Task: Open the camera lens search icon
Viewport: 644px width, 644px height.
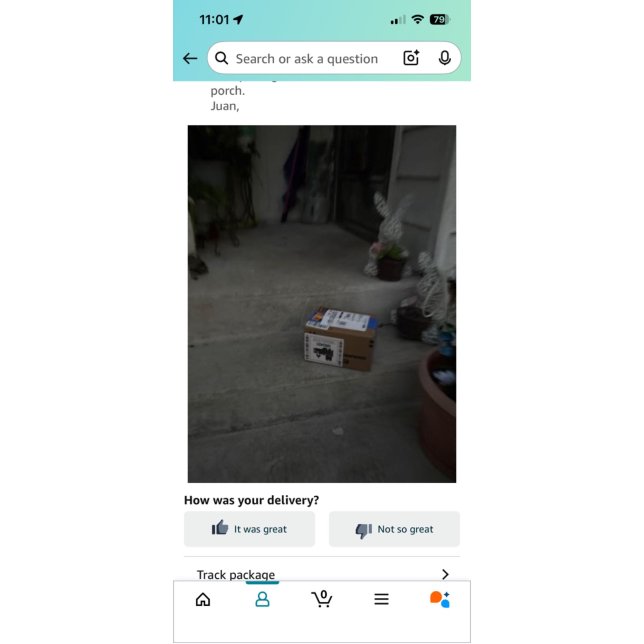Action: (x=411, y=58)
